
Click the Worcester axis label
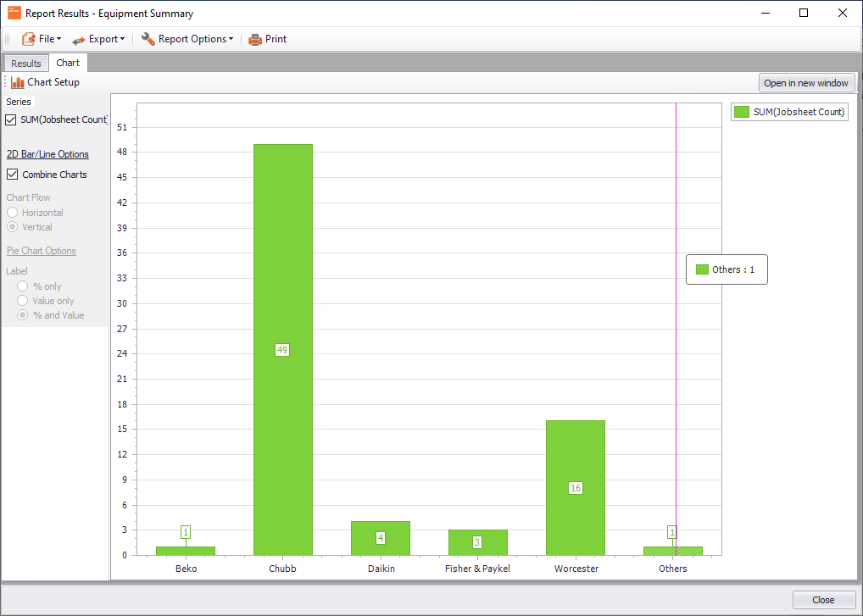576,569
